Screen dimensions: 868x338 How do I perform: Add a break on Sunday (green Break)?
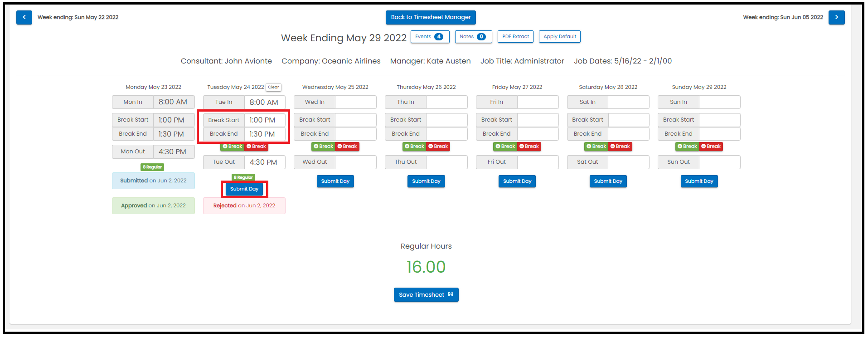pyautogui.click(x=688, y=147)
